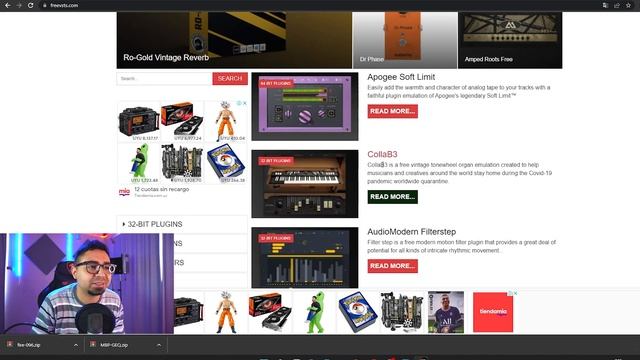Bookmark this page with the star icon
This screenshot has height=360, width=640.
click(x=629, y=5)
